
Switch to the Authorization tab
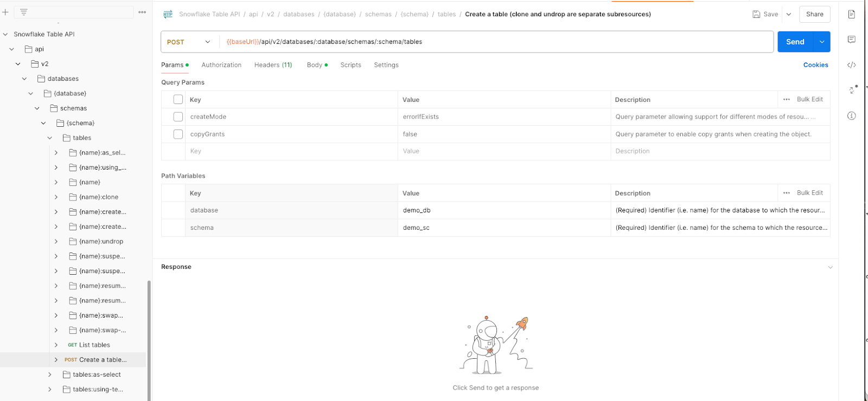[221, 65]
